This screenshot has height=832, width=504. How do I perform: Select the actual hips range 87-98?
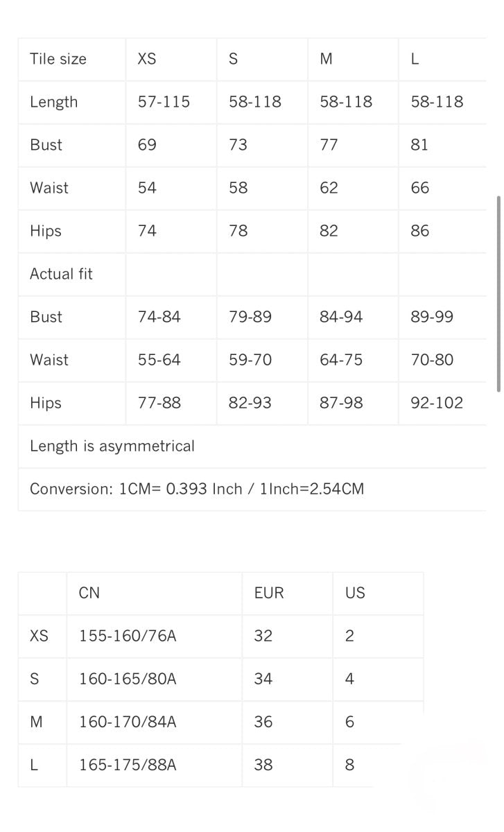pos(341,403)
